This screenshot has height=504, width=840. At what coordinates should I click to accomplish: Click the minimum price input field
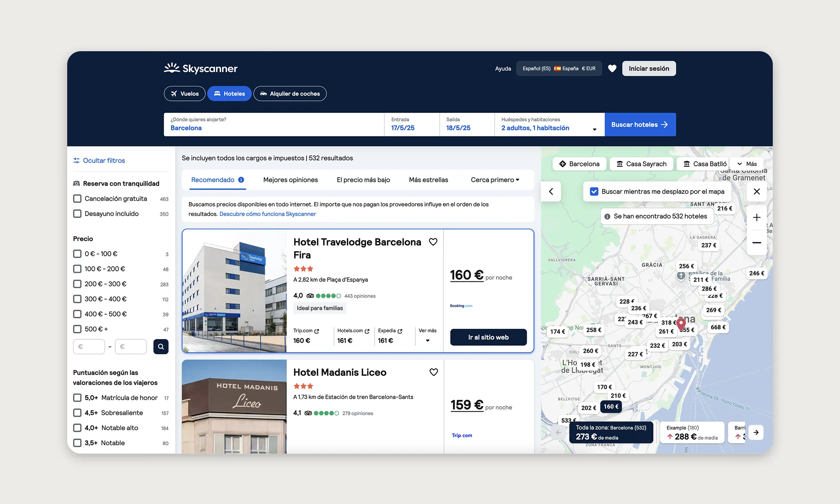[x=89, y=346]
